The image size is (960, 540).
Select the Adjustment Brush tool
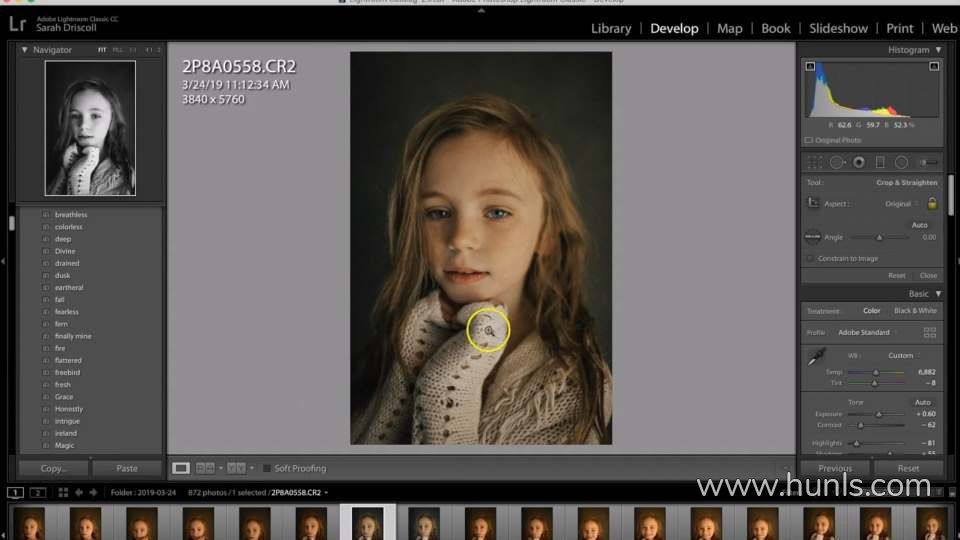point(928,162)
